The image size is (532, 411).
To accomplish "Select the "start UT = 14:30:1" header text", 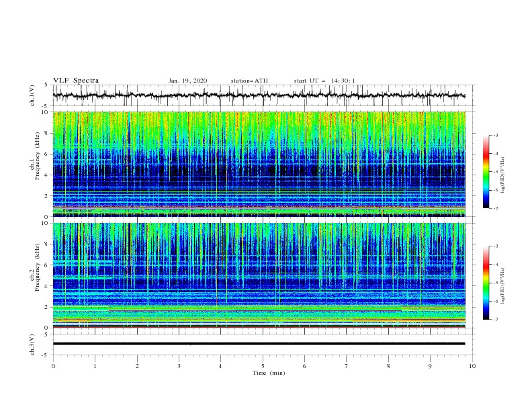I will click(324, 81).
